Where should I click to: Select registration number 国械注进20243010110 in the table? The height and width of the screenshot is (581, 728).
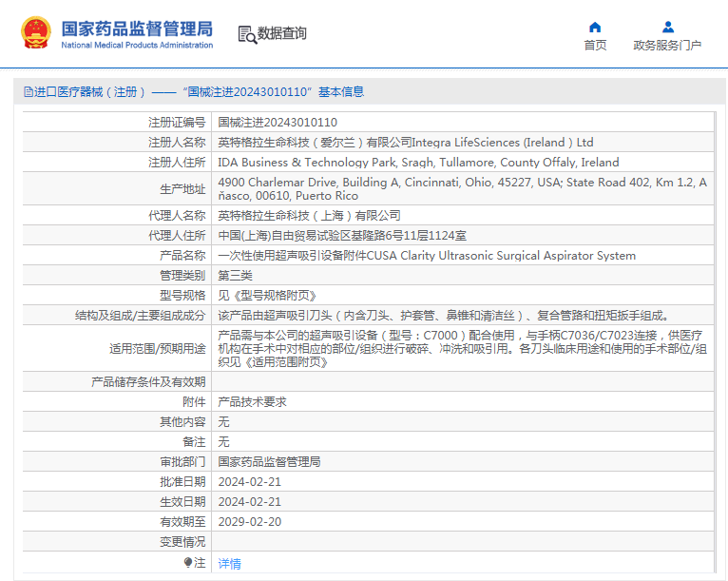point(278,122)
